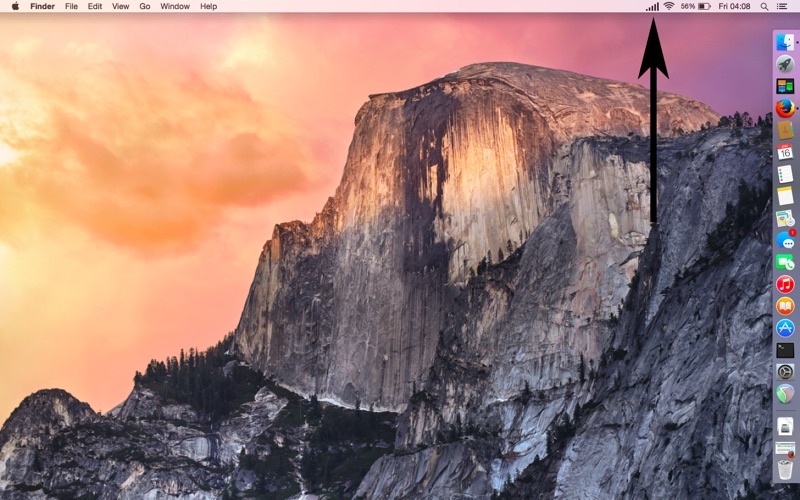The height and width of the screenshot is (500, 800).
Task: Open the Trash in the Dock
Action: pyautogui.click(x=785, y=469)
